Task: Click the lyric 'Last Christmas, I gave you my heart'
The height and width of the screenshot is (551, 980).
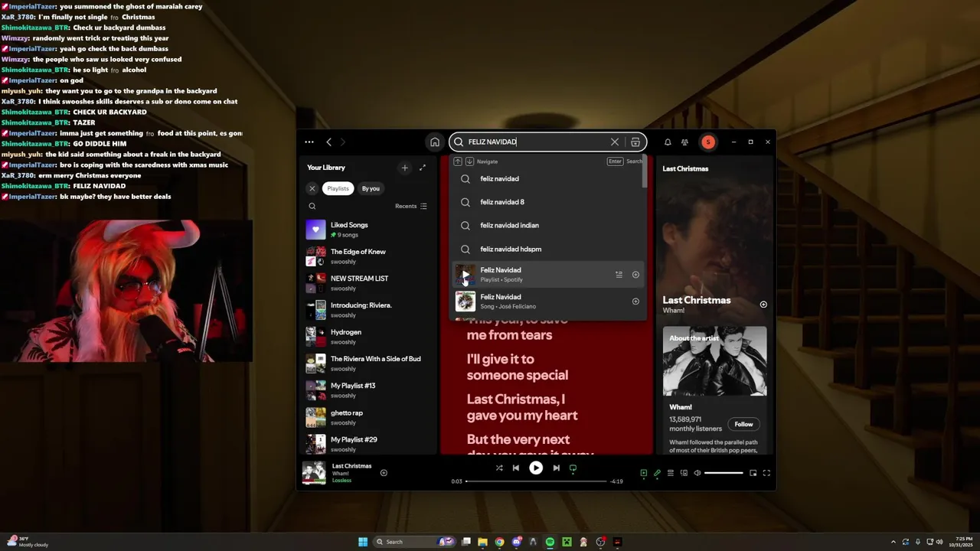Action: (522, 407)
